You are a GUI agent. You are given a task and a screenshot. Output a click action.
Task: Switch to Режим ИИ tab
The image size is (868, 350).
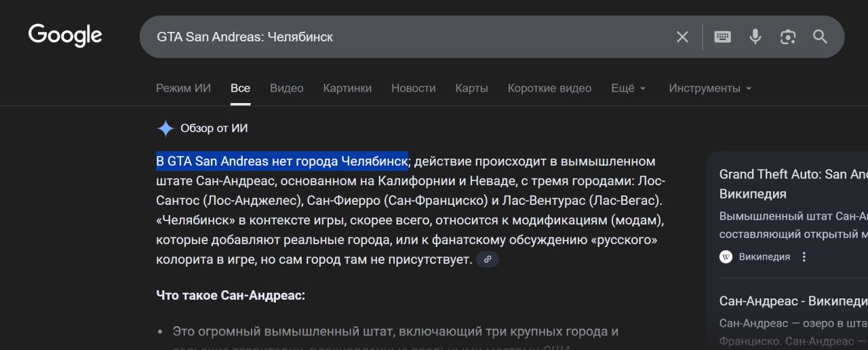[183, 88]
